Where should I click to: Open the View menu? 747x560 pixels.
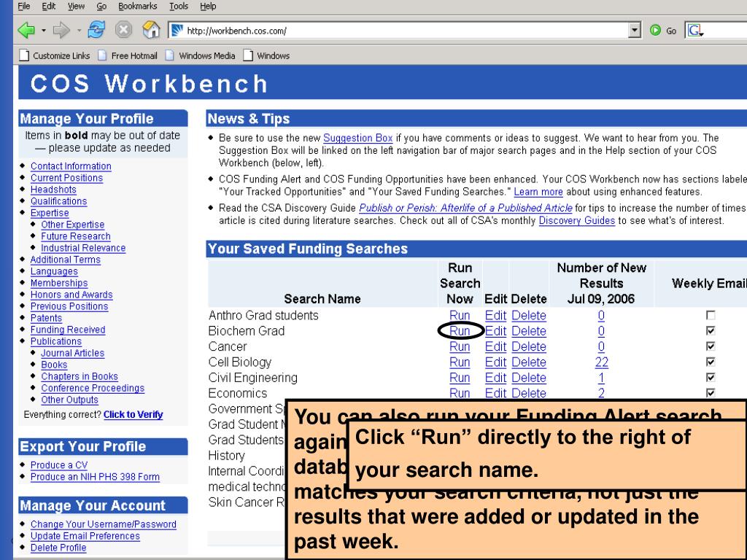pyautogui.click(x=76, y=6)
